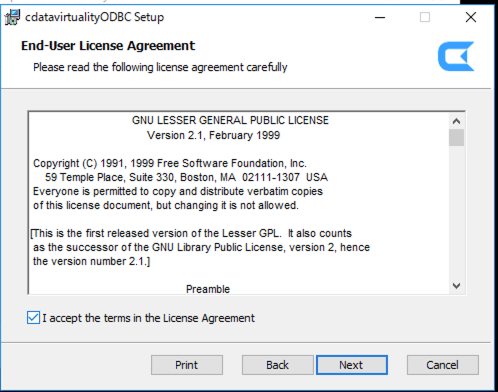Click the greyed-out maximize button
The height and width of the screenshot is (392, 498).
click(x=425, y=17)
